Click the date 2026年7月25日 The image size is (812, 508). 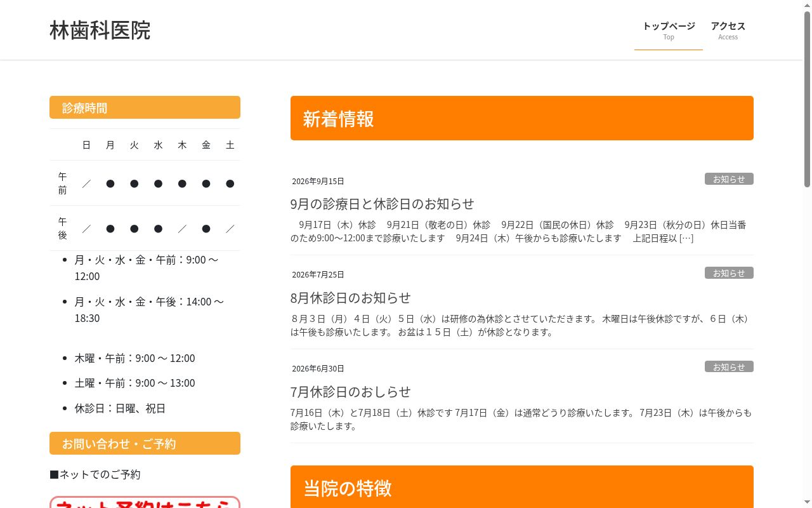(x=318, y=275)
